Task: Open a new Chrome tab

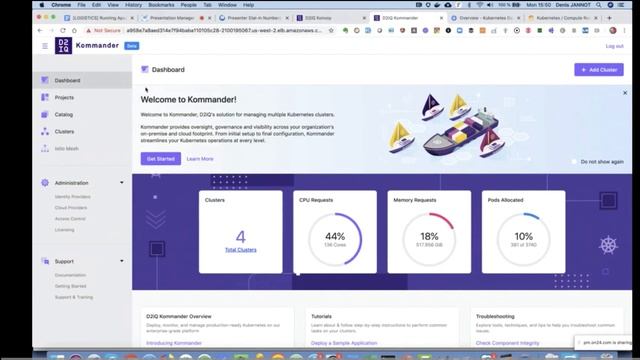Action: (609, 18)
